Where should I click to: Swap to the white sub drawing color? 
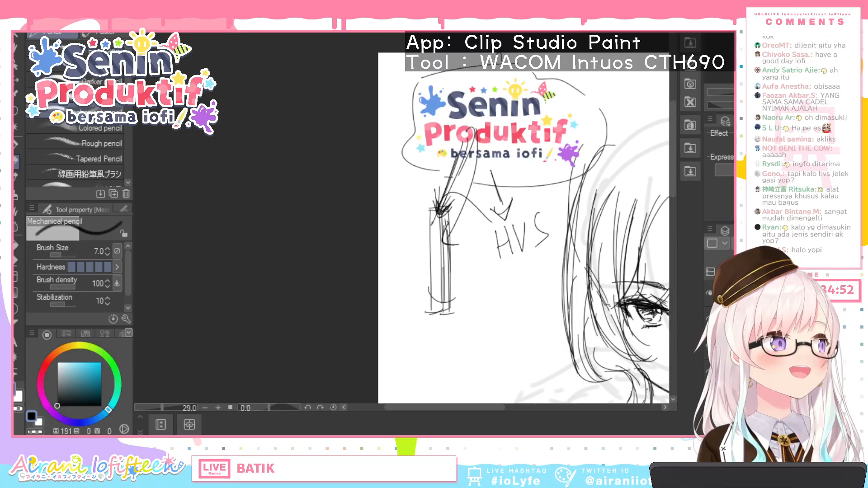pyautogui.click(x=39, y=422)
